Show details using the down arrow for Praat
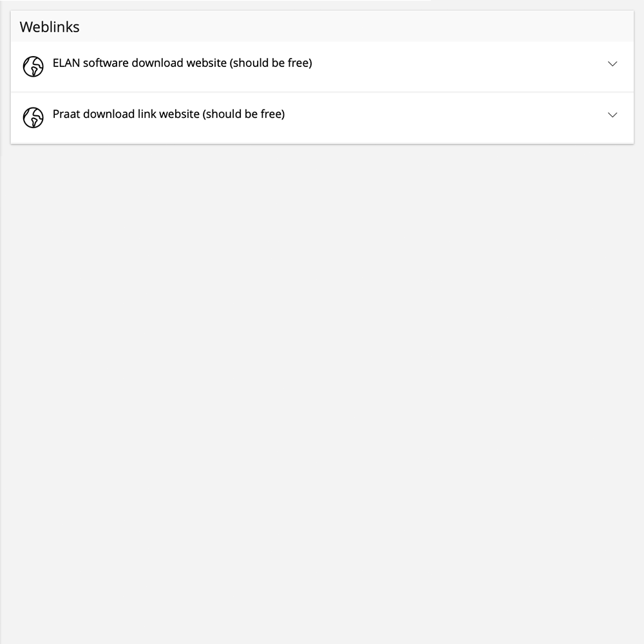The width and height of the screenshot is (644, 644). point(612,115)
